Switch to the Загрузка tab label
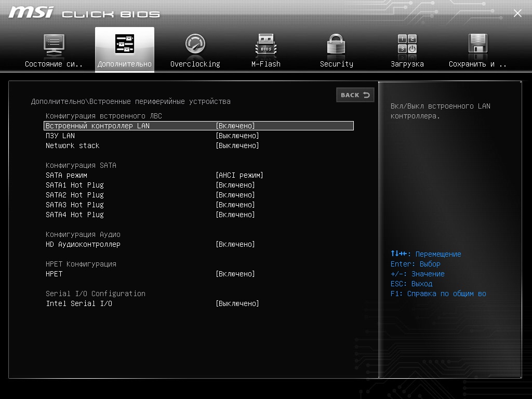 pyautogui.click(x=407, y=64)
